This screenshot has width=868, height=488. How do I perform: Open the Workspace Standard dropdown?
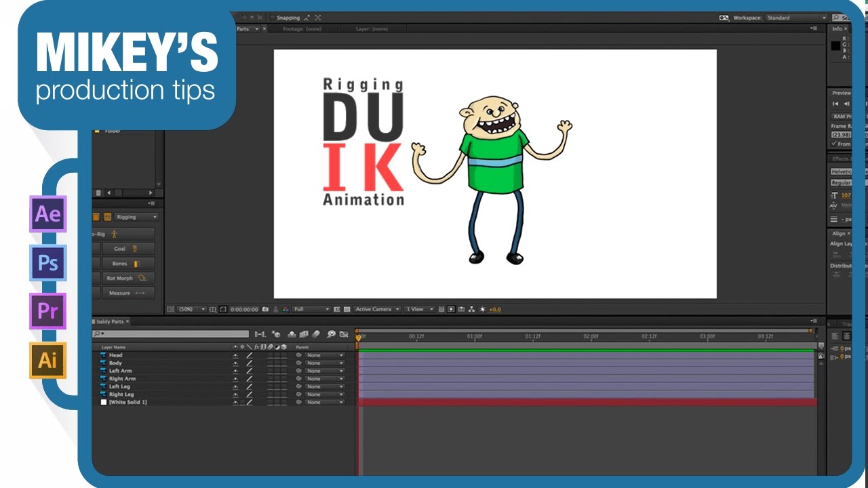[x=797, y=18]
